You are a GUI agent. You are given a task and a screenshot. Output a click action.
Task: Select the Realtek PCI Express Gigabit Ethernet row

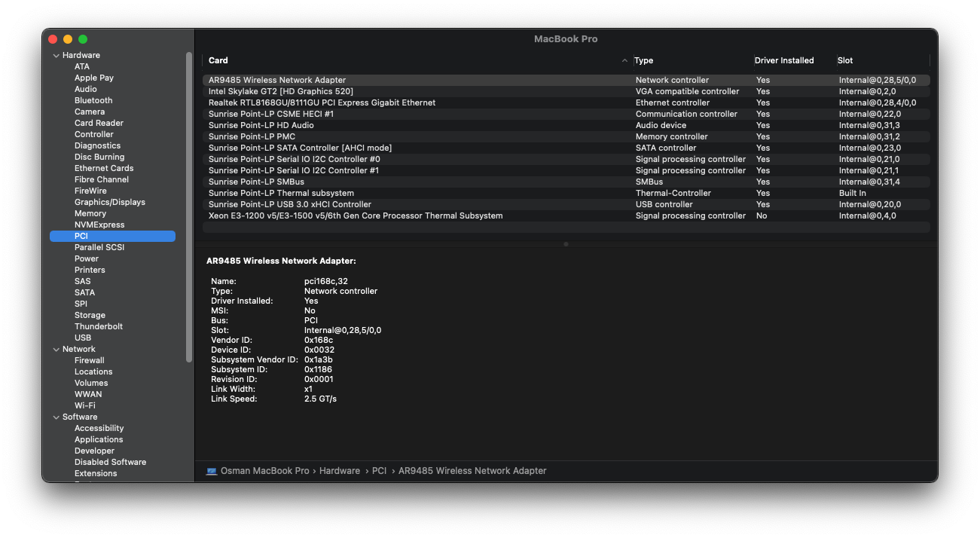(322, 102)
